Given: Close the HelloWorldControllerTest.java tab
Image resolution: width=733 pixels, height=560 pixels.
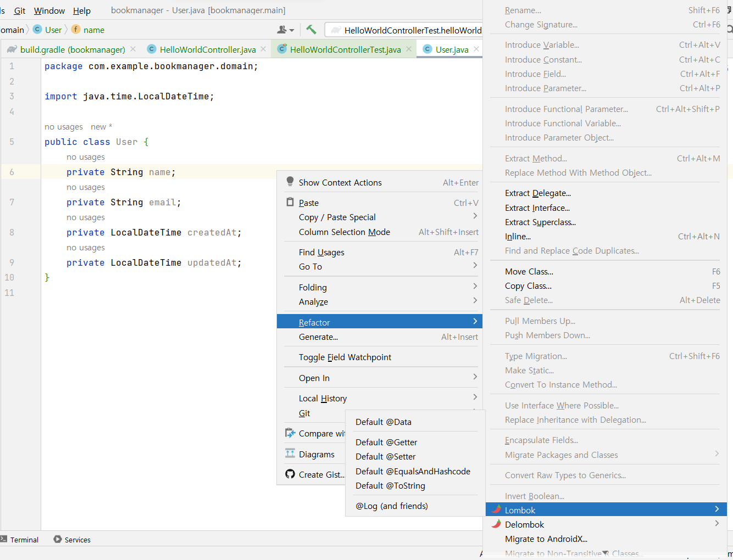Looking at the screenshot, I should 409,49.
